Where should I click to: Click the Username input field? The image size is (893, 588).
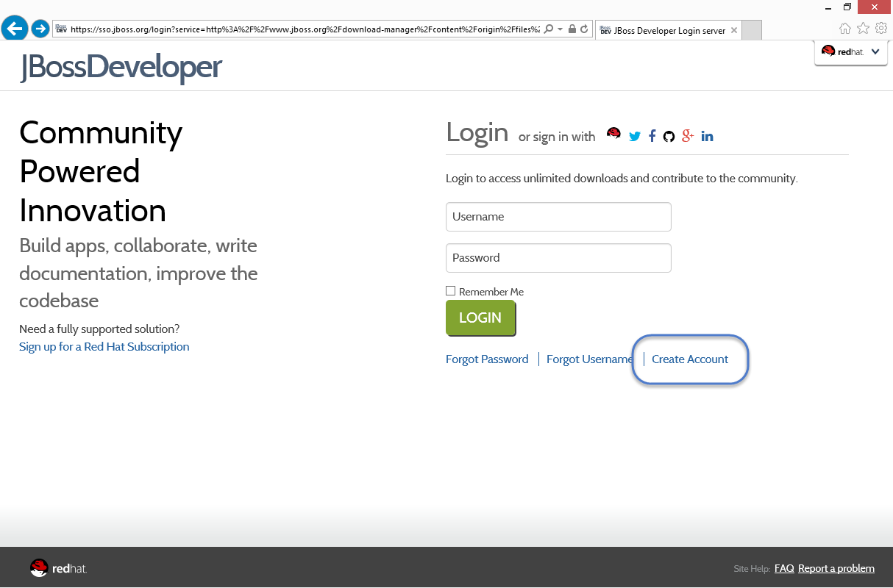(558, 217)
